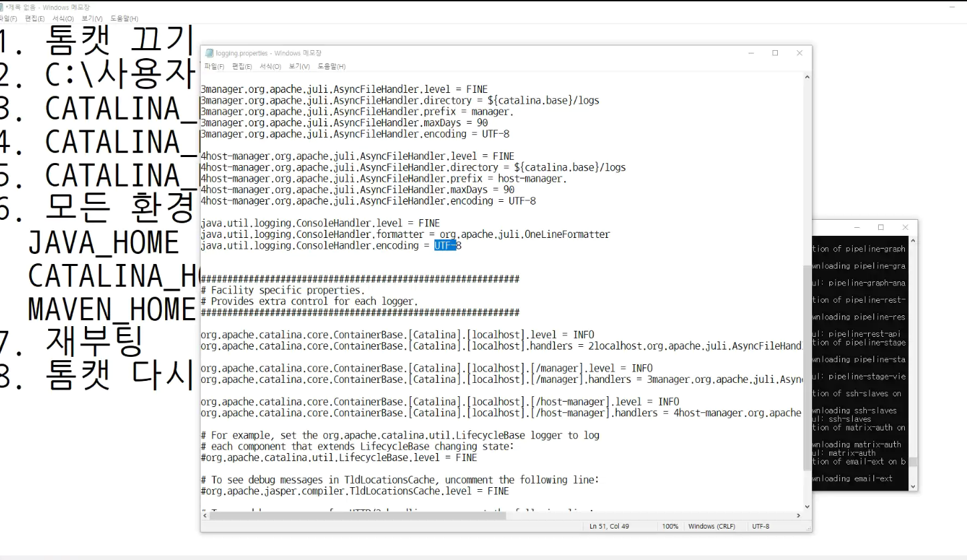Click the 3manager AsyncFileHandler.prefix = manager. line
The image size is (967, 560).
(x=358, y=112)
